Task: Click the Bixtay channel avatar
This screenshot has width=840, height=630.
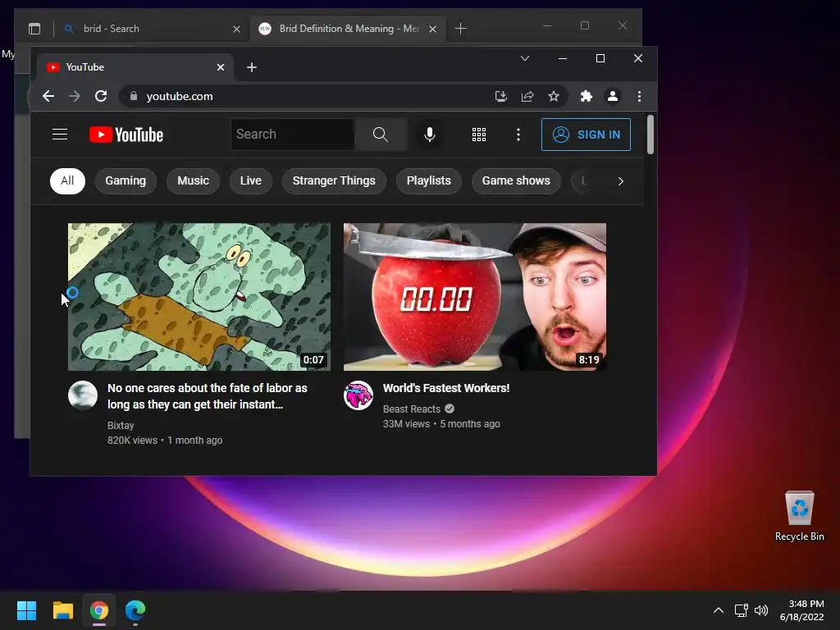Action: point(83,395)
